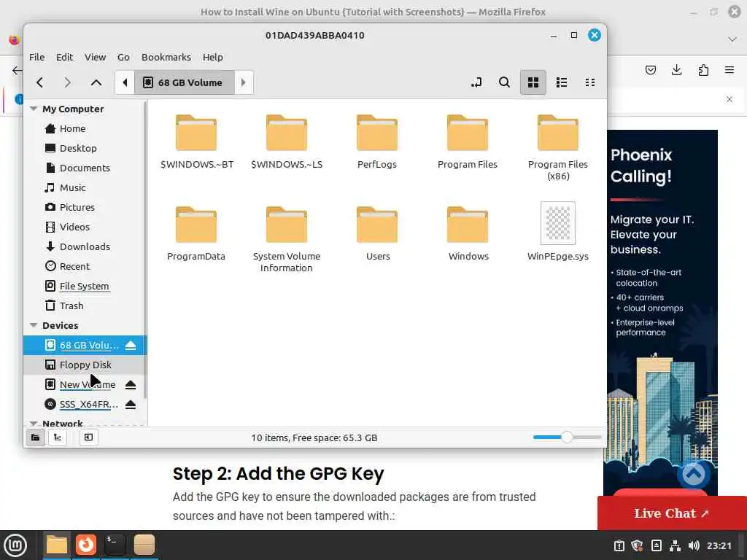Dismiss the Firefox notification bar

click(729, 99)
